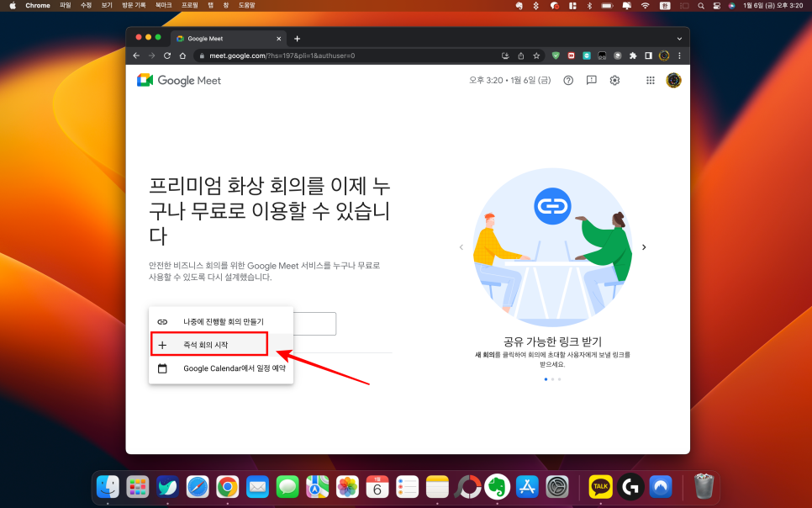
Task: Toggle the Chrome side panel
Action: (x=648, y=56)
